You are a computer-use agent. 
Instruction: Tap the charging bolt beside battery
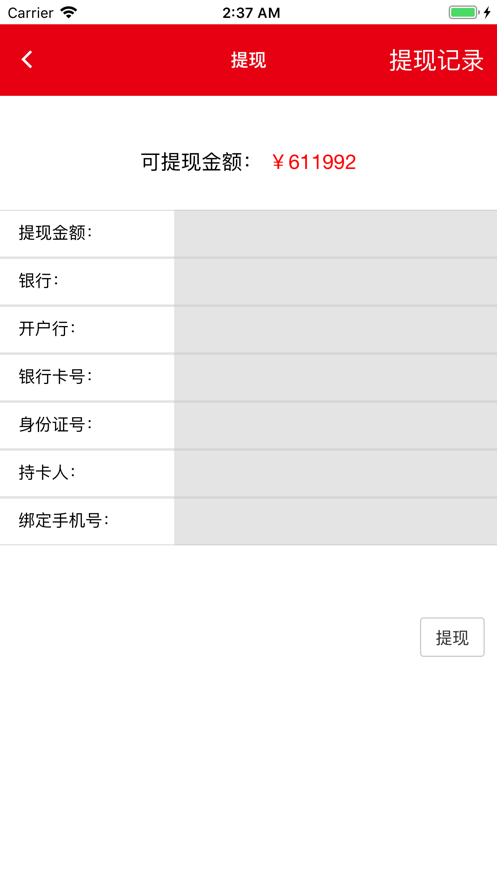pyautogui.click(x=487, y=12)
